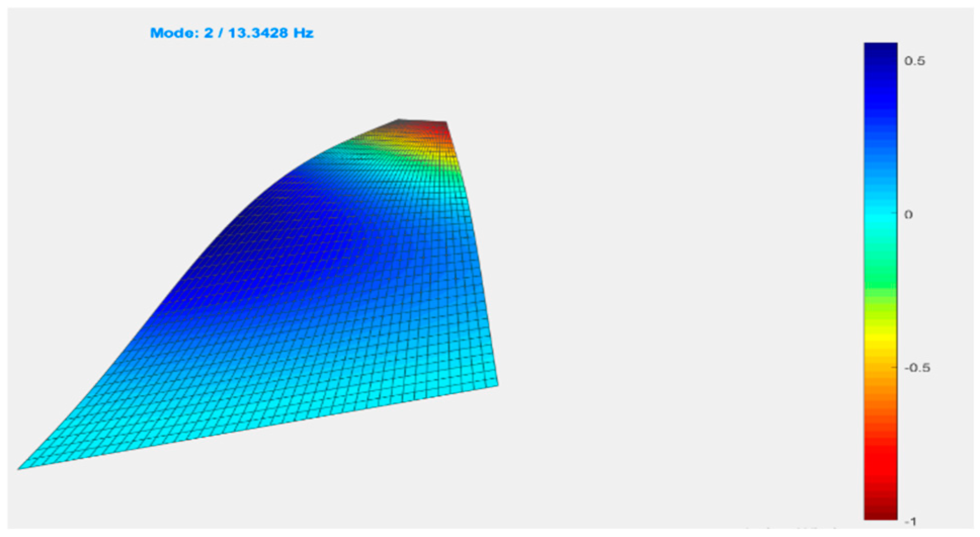Click the 0 tick label on colorbar
The height and width of the screenshot is (537, 980).
click(908, 215)
